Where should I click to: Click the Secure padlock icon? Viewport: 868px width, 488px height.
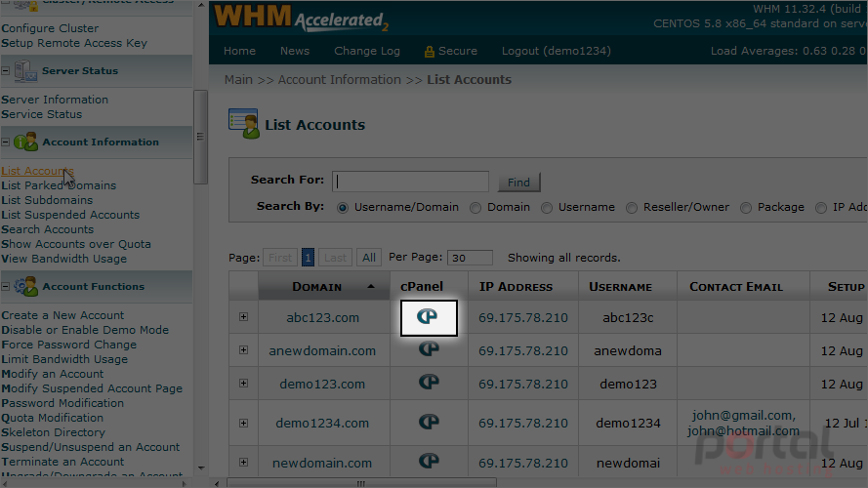(429, 52)
